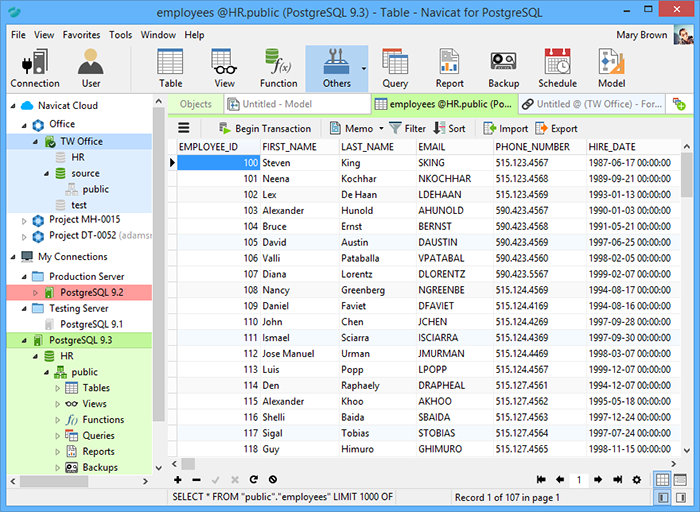Switch to the Objects tab
This screenshot has height=512, width=700.
(196, 104)
